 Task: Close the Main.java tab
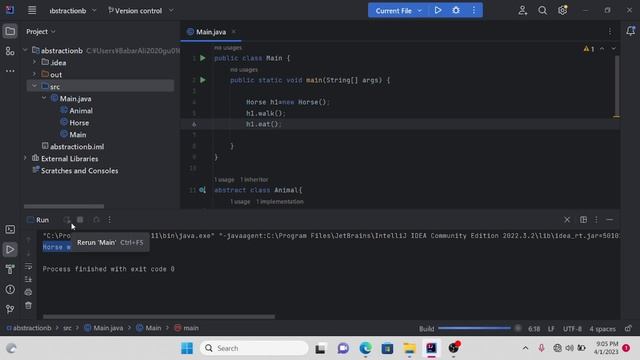(x=233, y=32)
